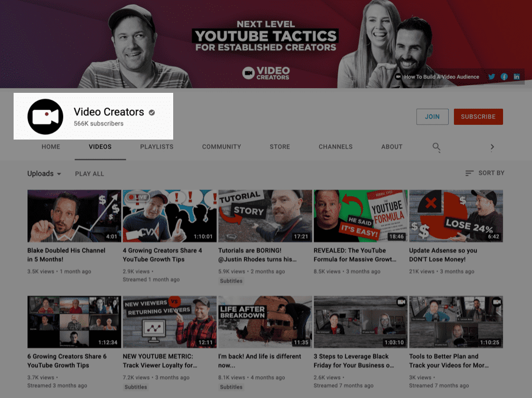The image size is (532, 398).
Task: Subscribe to the Video Creators channel
Action: point(478,117)
